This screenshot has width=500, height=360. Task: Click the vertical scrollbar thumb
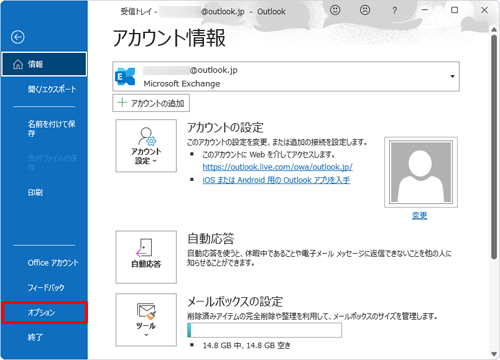pyautogui.click(x=494, y=146)
